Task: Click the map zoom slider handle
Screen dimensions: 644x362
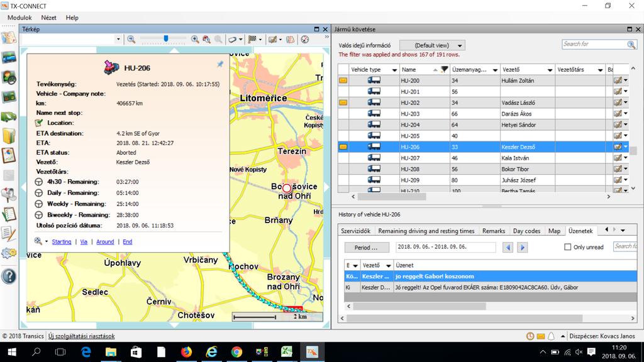Action: pyautogui.click(x=166, y=38)
